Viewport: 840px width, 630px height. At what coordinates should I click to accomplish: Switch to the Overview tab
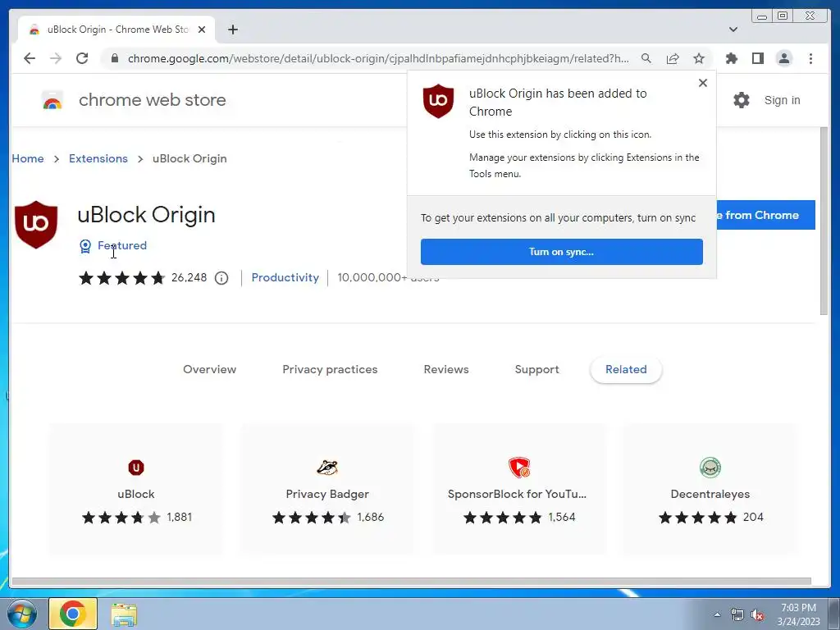209,369
